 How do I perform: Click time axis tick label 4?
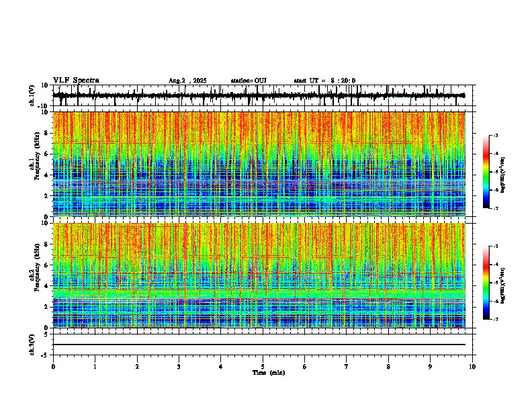[x=221, y=367]
